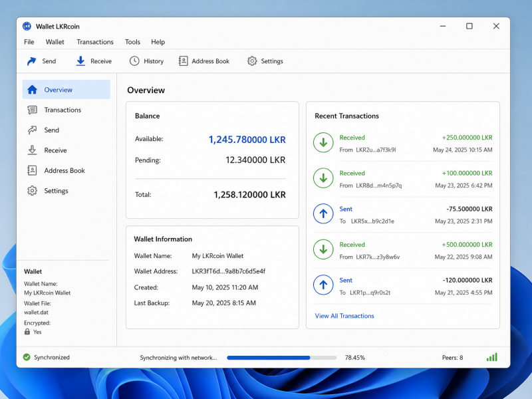Viewport: 532px width, 399px height.
Task: Click the Transactions list icon in sidebar
Action: [x=32, y=110]
